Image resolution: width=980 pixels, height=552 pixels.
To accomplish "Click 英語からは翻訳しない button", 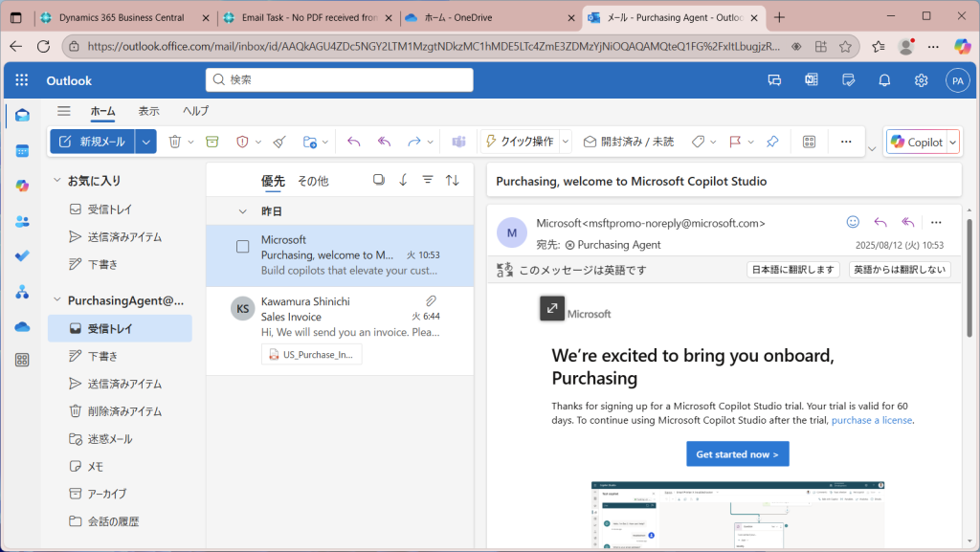I will [x=900, y=269].
